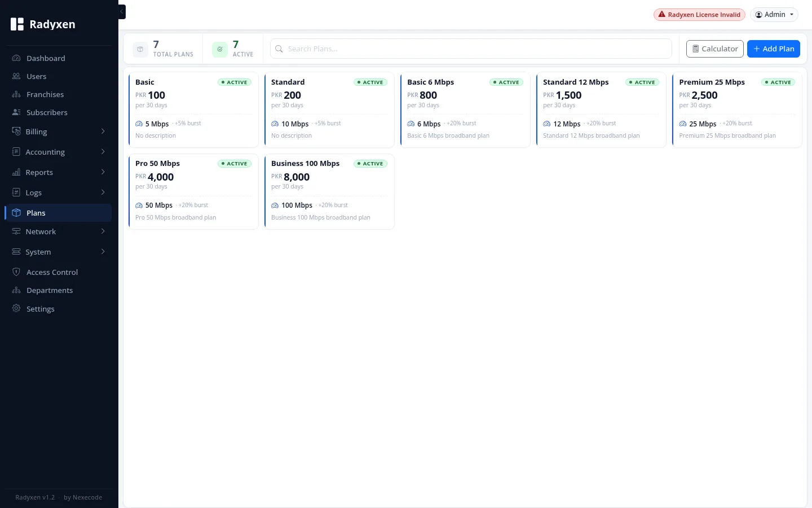Click the Network sidebar icon

click(16, 231)
